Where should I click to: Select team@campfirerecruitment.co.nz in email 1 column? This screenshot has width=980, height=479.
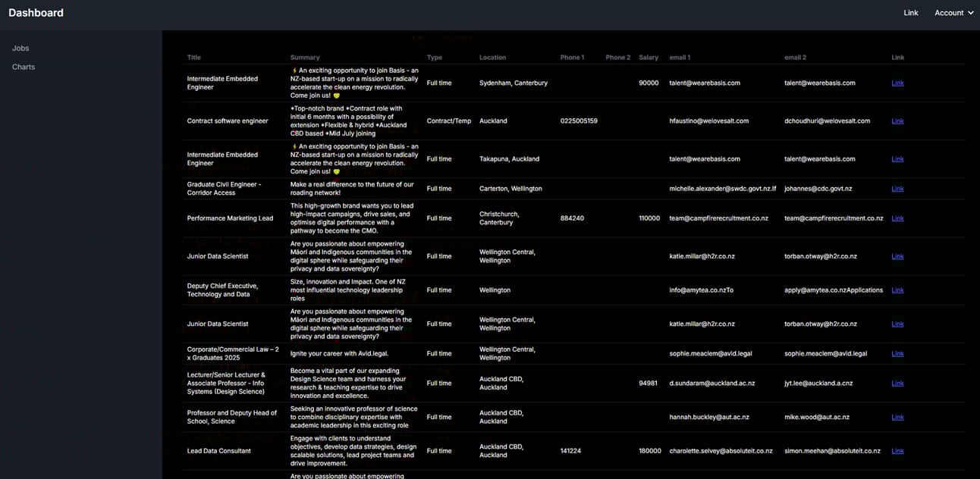pos(718,218)
